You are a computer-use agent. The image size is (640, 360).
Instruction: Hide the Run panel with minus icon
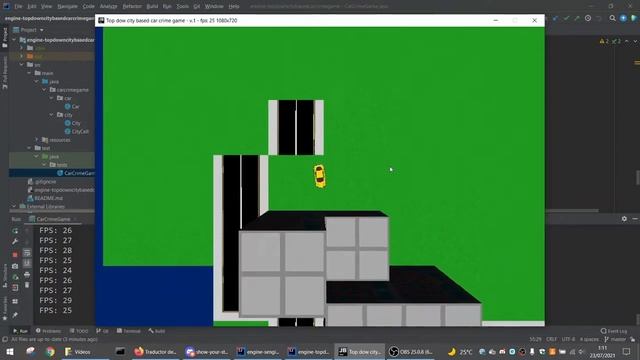click(635, 219)
